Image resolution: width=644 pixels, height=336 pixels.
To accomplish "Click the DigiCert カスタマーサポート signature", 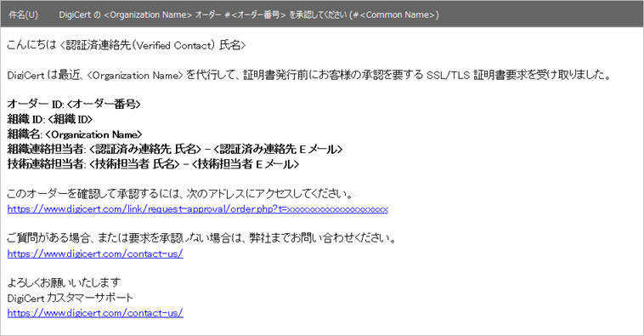I will [71, 298].
